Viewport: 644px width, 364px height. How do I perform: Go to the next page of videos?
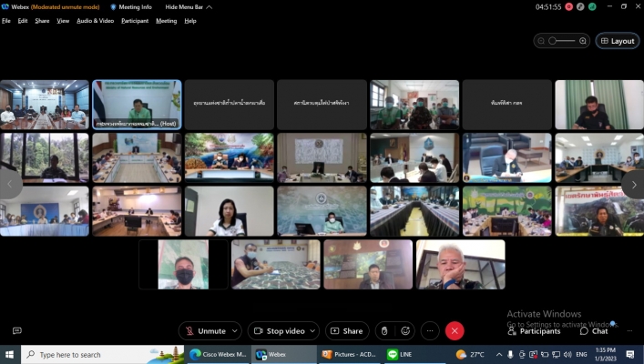634,185
